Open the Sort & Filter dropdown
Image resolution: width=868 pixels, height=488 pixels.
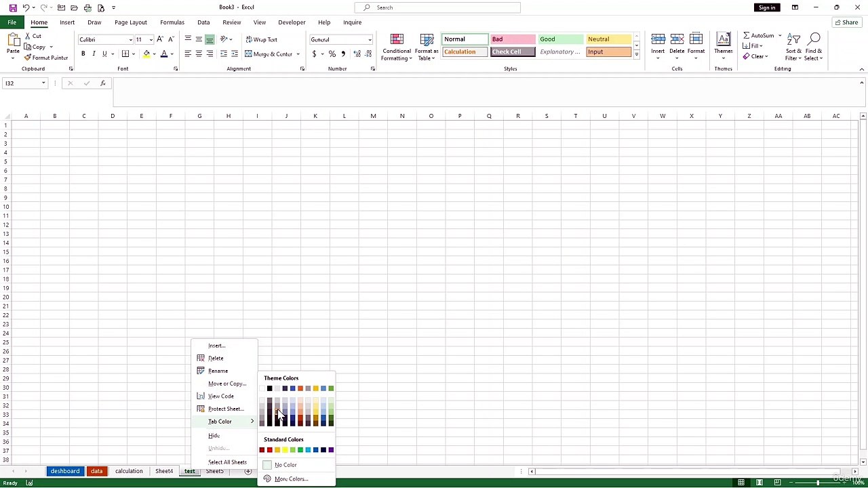tap(793, 46)
